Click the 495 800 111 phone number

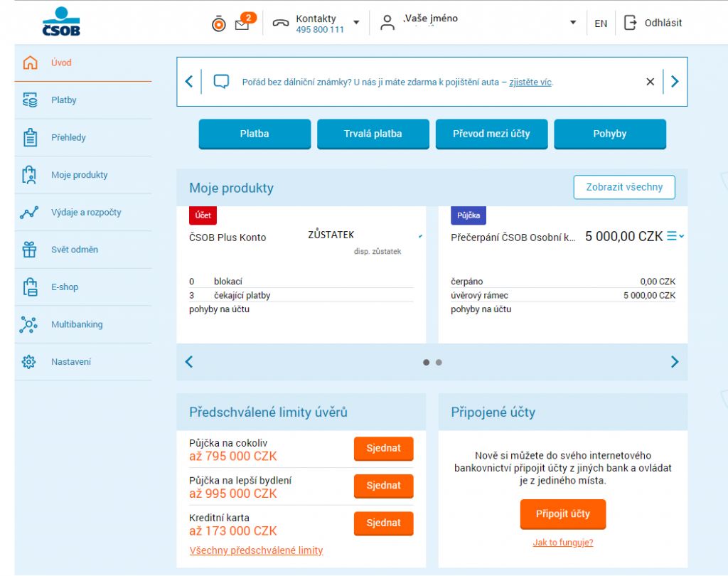pyautogui.click(x=320, y=30)
